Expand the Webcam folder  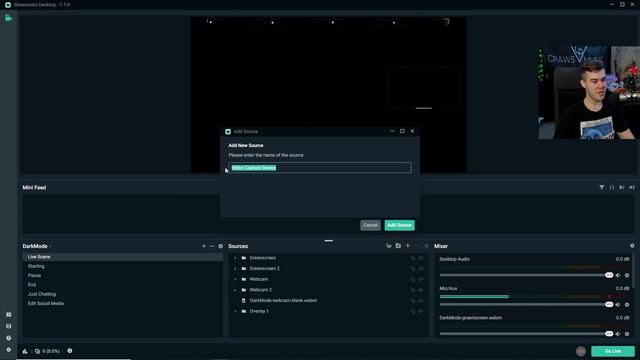[235, 279]
